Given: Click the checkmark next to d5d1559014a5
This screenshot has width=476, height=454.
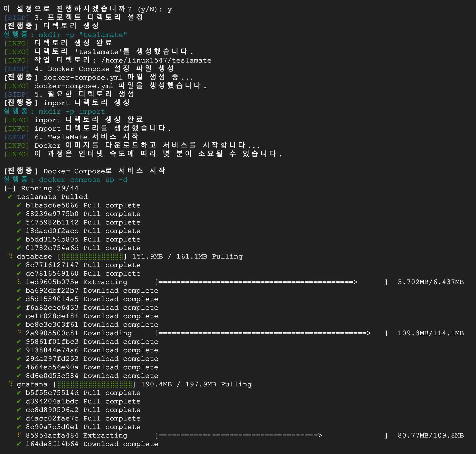Looking at the screenshot, I should click(x=19, y=299).
